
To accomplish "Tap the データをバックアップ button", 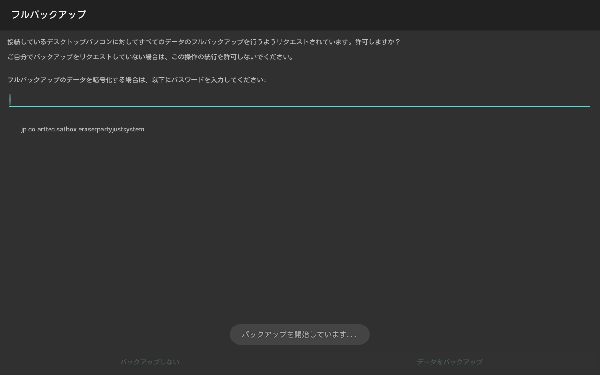I will click(x=450, y=362).
